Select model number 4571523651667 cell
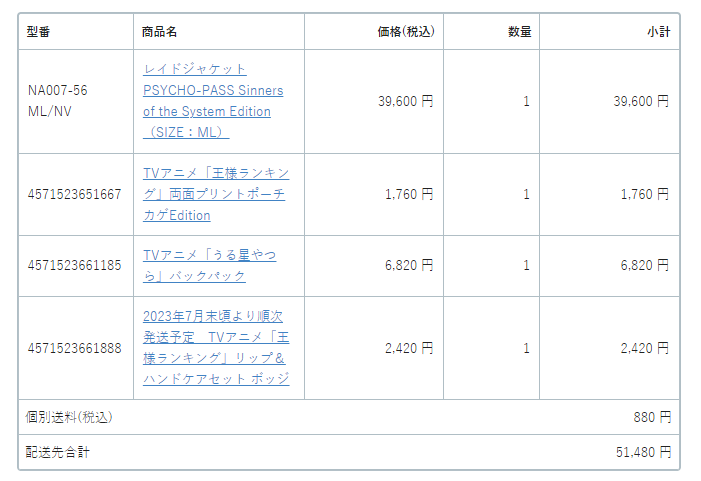 (74, 194)
